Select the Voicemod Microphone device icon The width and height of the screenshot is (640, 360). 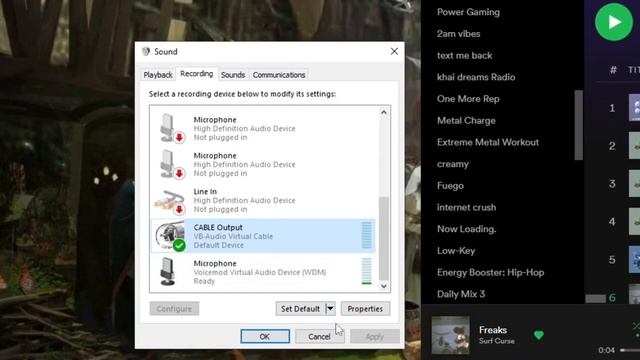(x=168, y=272)
